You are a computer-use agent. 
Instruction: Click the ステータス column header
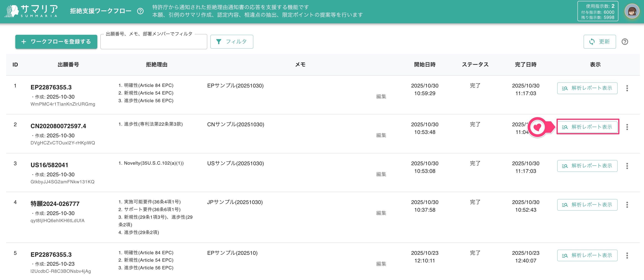click(x=475, y=65)
